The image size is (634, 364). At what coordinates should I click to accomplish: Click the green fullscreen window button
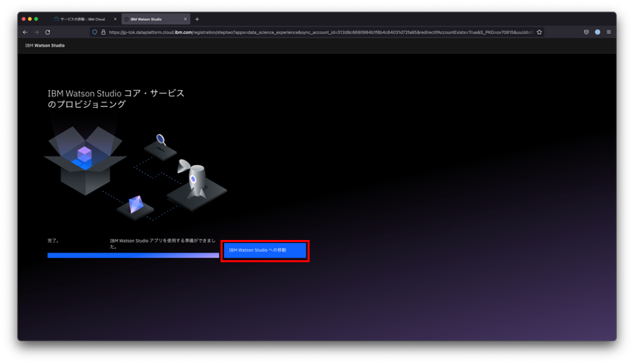36,19
